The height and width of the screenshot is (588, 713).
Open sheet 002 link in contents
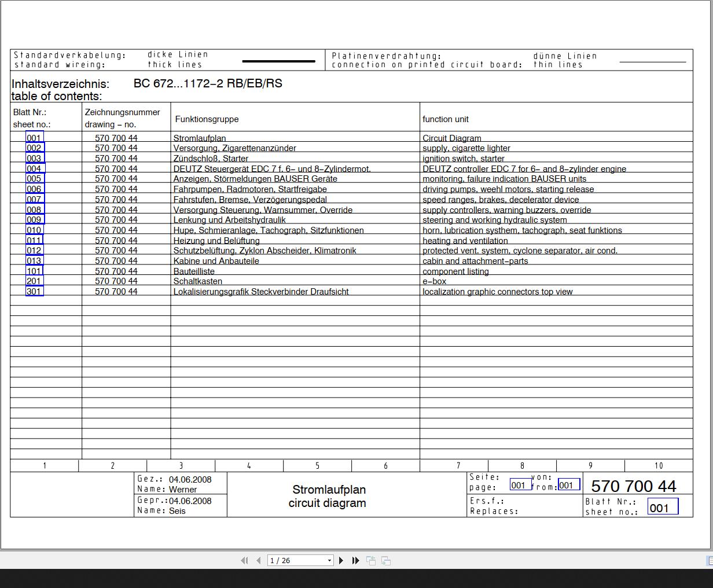(35, 148)
